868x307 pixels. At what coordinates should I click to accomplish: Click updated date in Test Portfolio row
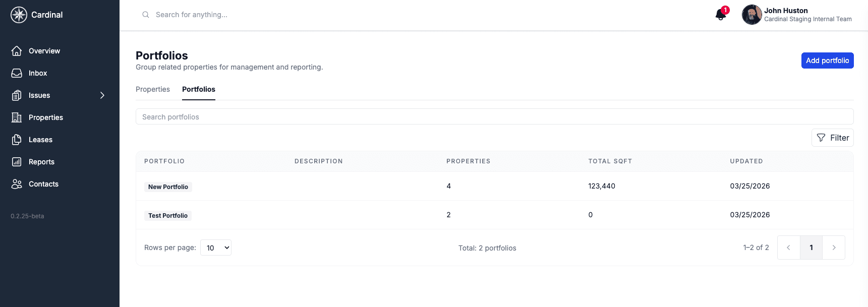[x=750, y=215]
